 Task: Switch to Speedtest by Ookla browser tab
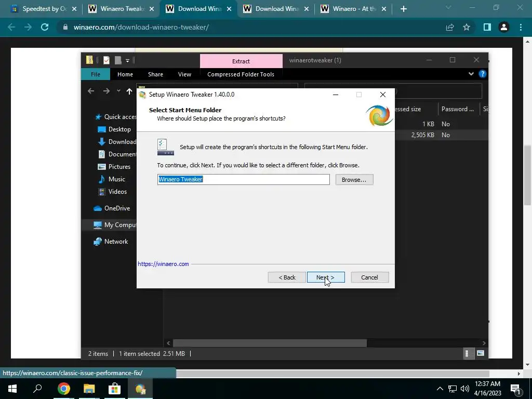click(x=44, y=9)
